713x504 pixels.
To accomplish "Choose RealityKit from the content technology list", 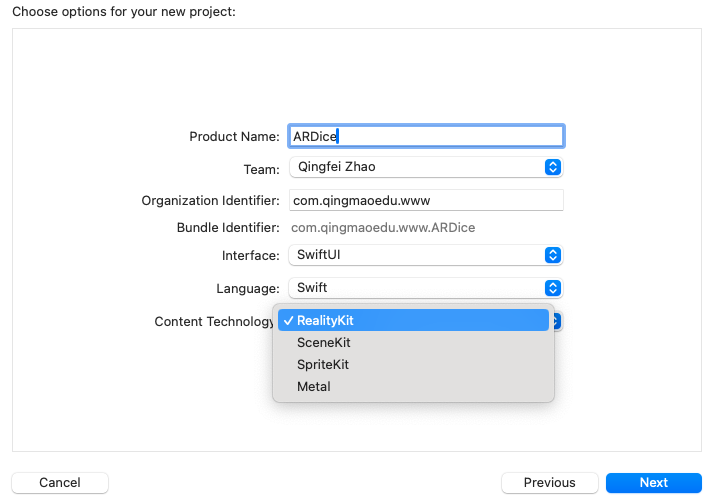I will coord(326,321).
